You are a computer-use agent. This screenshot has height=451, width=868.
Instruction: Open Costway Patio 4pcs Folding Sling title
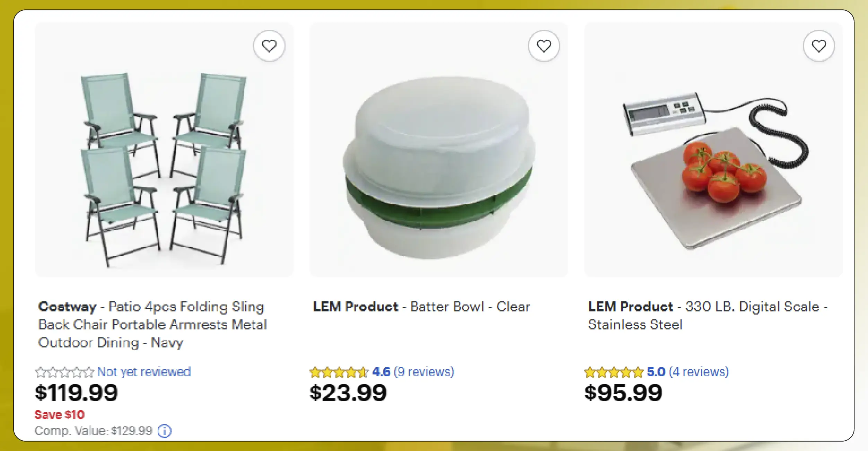point(152,325)
